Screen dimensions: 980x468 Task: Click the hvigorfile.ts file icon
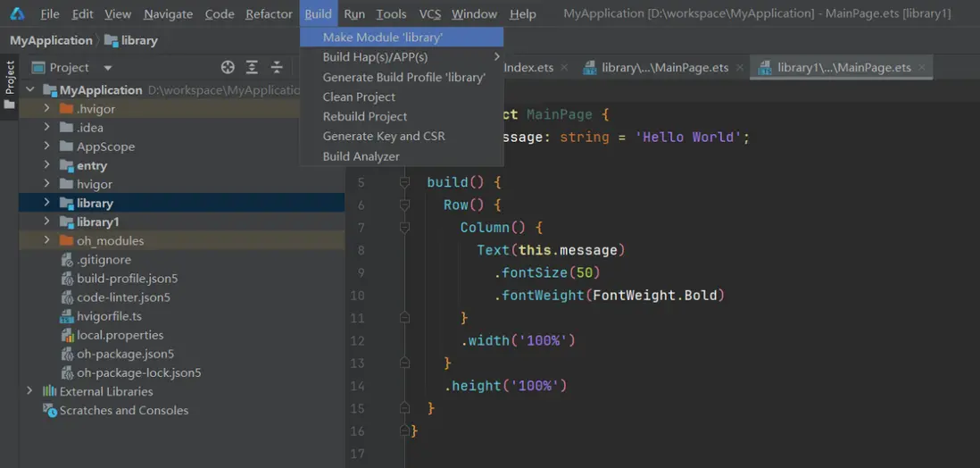pyautogui.click(x=67, y=316)
